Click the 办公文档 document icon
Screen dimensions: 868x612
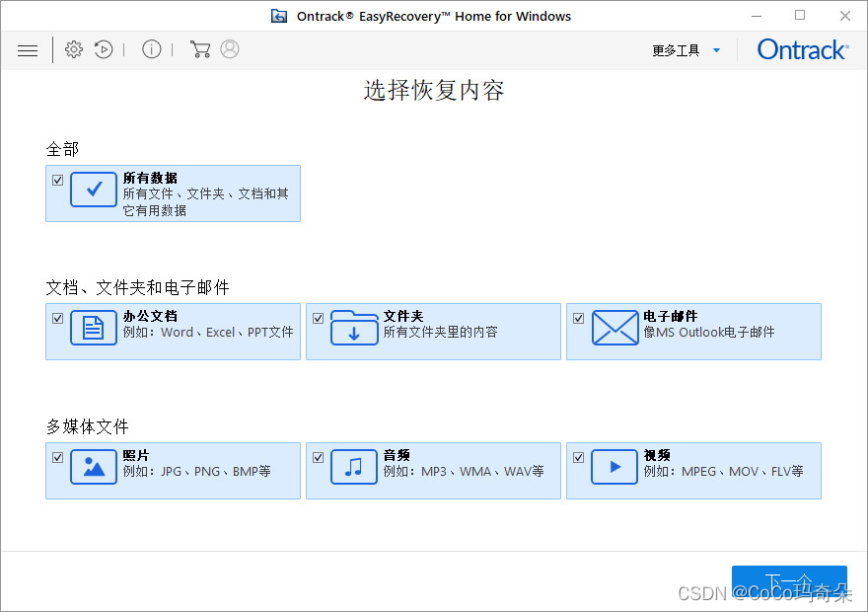coord(94,328)
